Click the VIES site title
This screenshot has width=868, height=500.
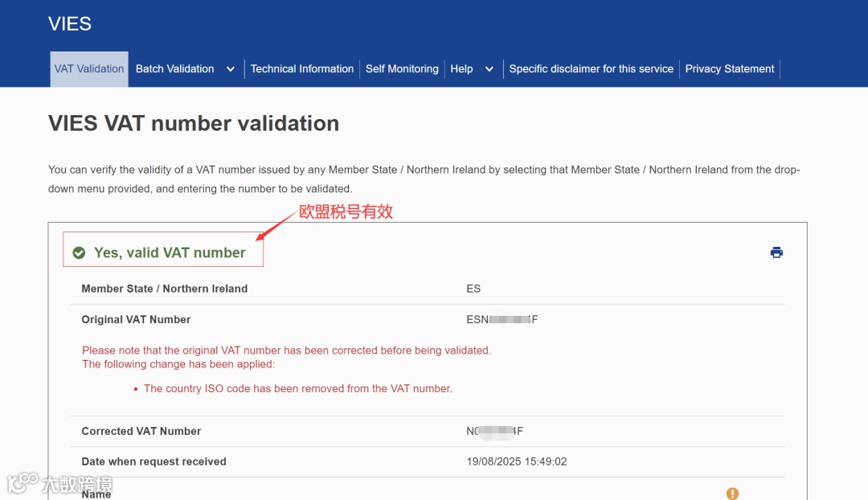(x=70, y=24)
